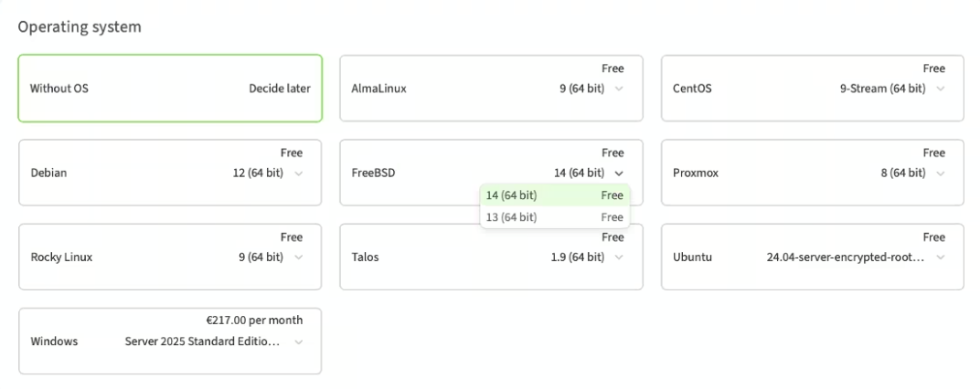Select the Without OS option card
980x389 pixels.
pos(170,89)
